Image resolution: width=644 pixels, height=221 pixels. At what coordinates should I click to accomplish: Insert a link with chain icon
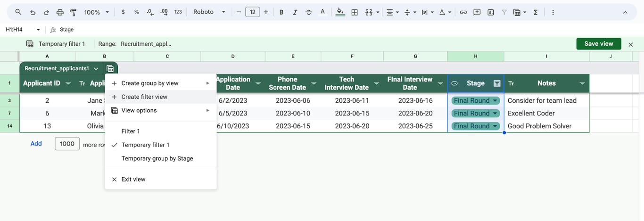click(x=463, y=12)
